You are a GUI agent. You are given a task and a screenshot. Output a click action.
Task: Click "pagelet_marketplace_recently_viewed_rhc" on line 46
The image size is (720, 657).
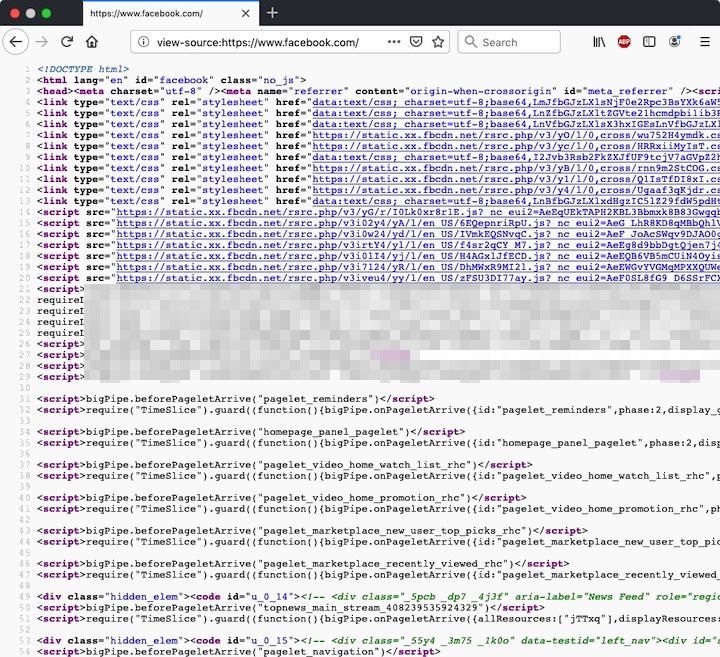pyautogui.click(x=383, y=564)
